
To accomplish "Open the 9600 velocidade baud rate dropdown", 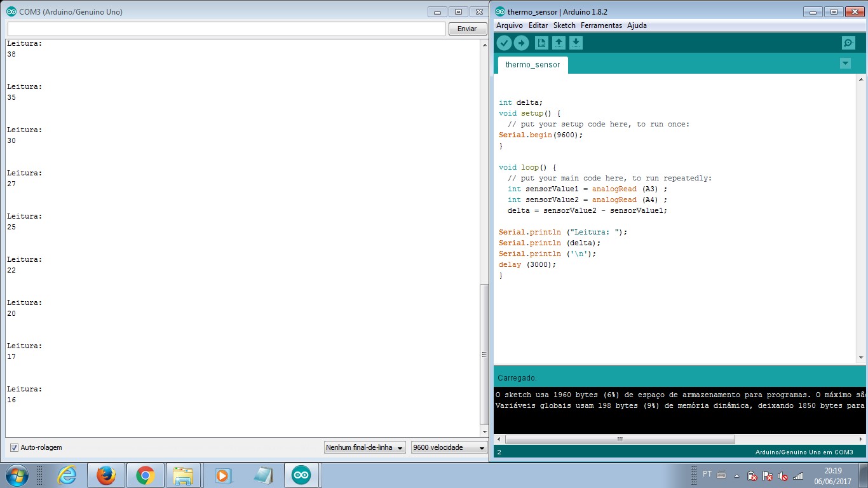I will coord(449,447).
